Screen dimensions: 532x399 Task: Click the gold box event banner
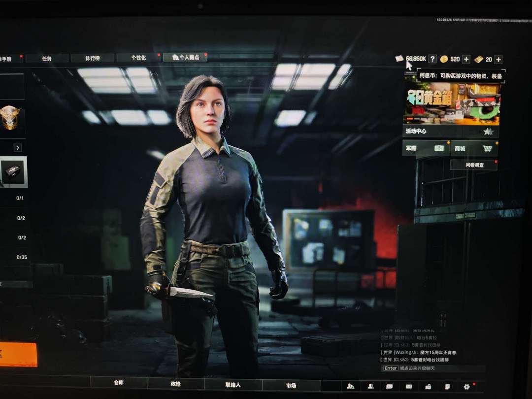pyautogui.click(x=452, y=103)
